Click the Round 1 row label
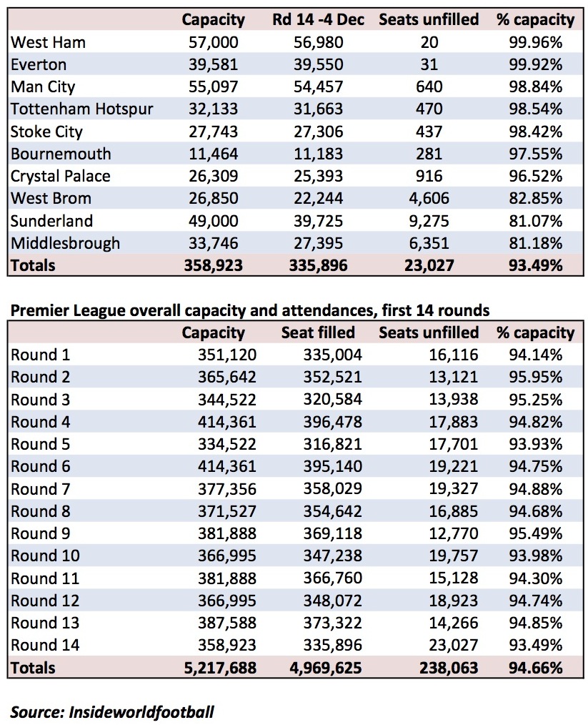This screenshot has height=725, width=588. (40, 355)
